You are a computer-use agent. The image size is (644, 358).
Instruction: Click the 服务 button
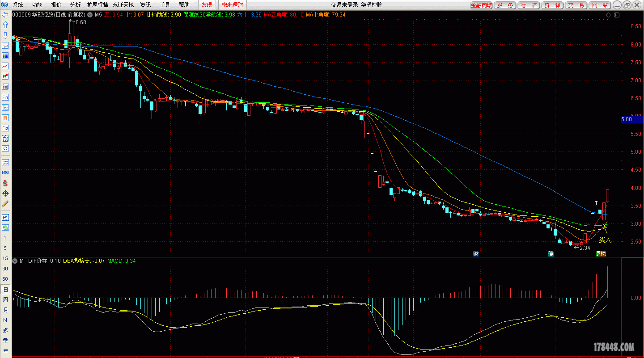pos(505,5)
